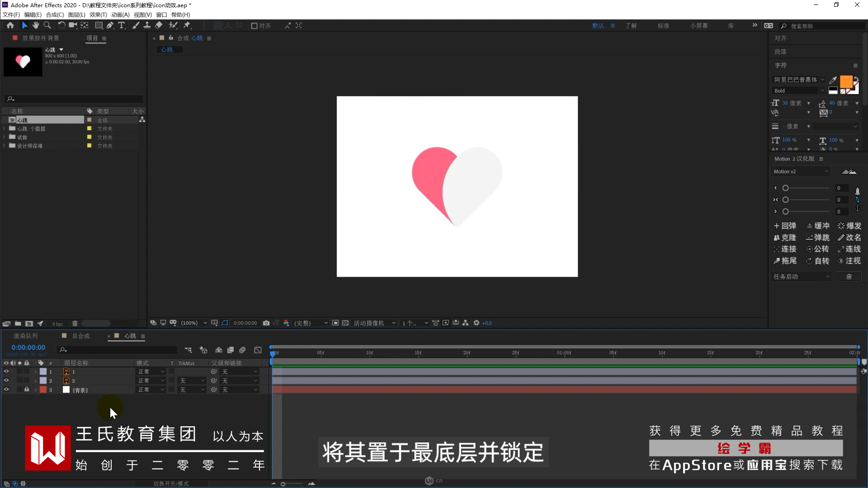The image size is (868, 488).
Task: Expand the 设计师深海 folder
Action: [4, 146]
